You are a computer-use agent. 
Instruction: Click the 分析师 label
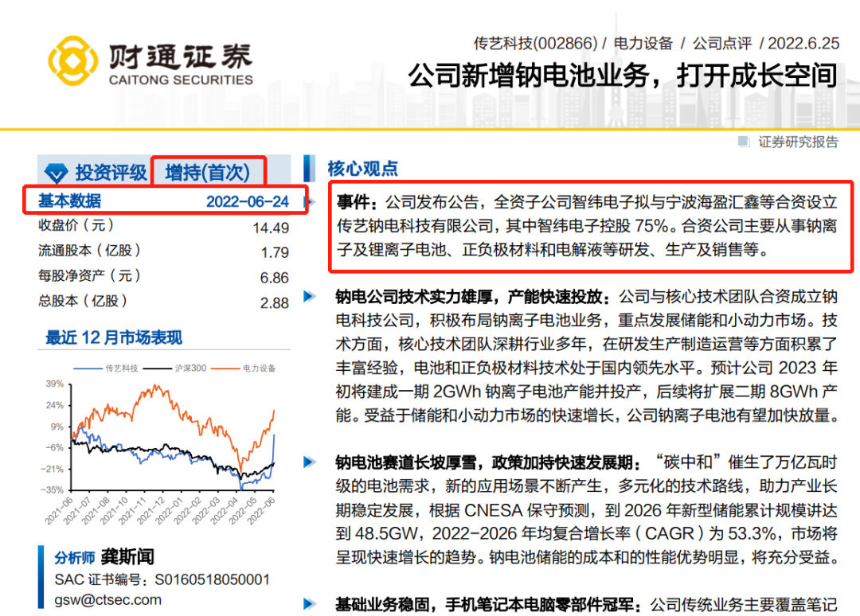point(75,558)
